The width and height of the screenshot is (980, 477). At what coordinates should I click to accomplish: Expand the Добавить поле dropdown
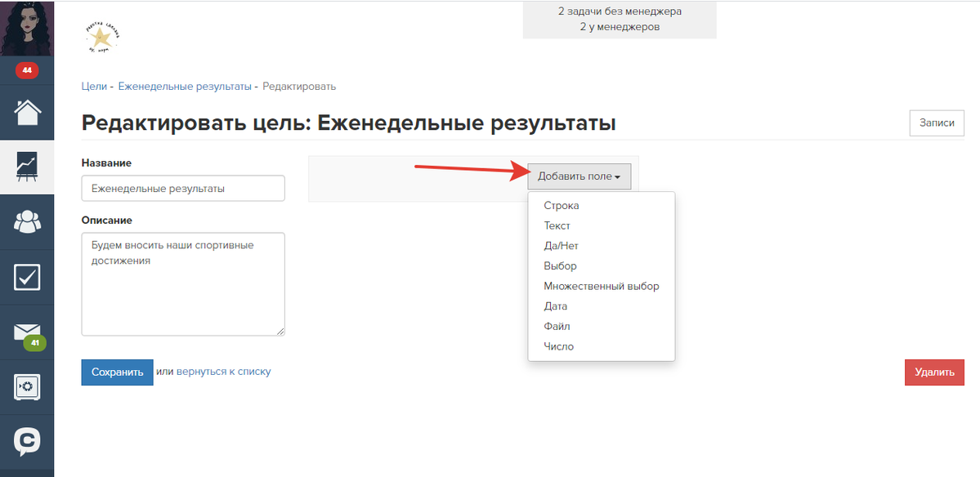(579, 176)
